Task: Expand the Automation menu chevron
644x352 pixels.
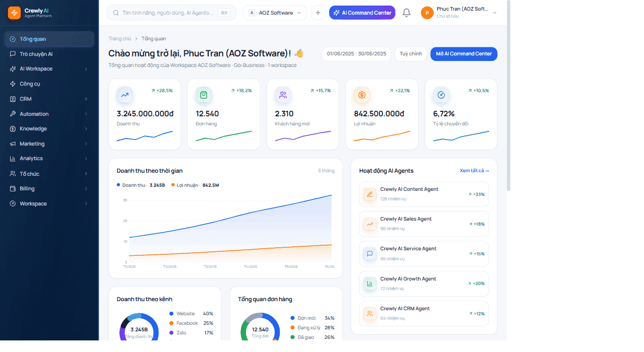Action: pyautogui.click(x=86, y=114)
